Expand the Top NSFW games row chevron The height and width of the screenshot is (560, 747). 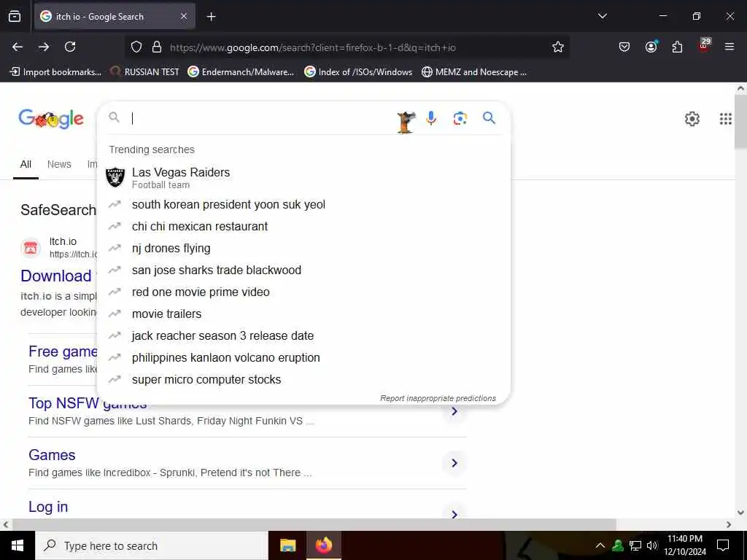(454, 411)
